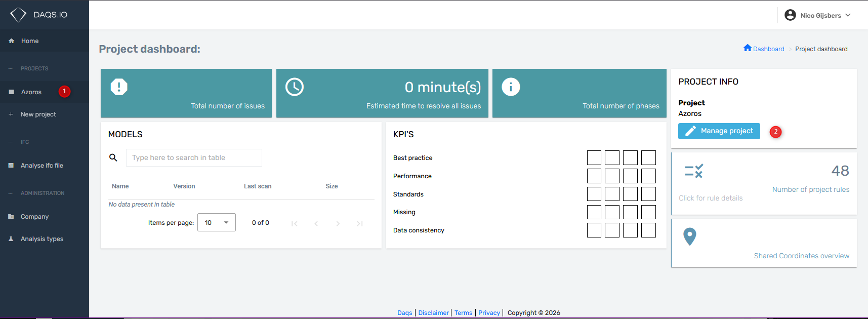Click the pencil icon on Manage project
Viewport: 868px width, 319px height.
tap(690, 131)
